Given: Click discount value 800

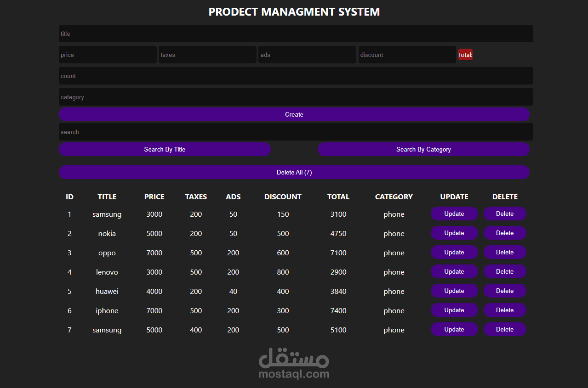Looking at the screenshot, I should tap(283, 272).
